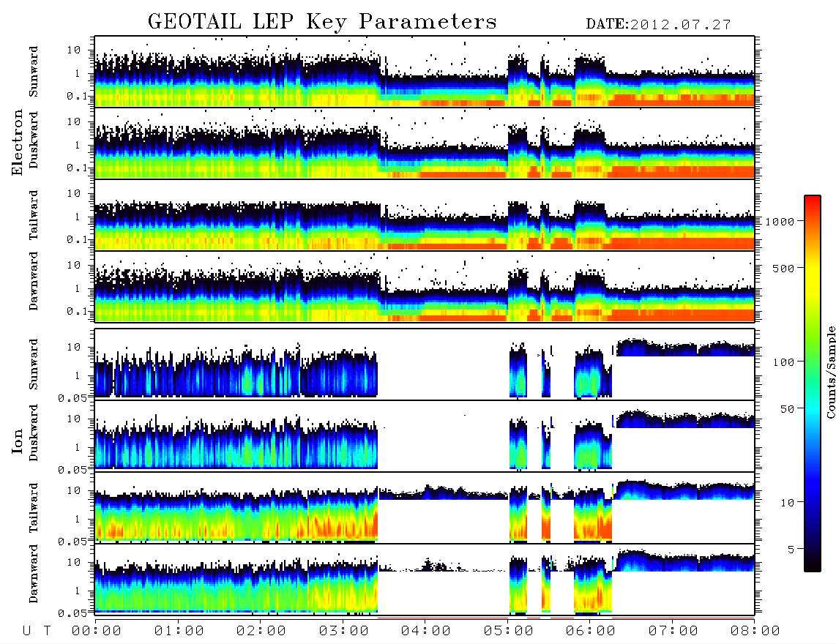Select the "DATE:2012.07.27" label
Image resolution: width=836 pixels, height=644 pixels.
658,25
